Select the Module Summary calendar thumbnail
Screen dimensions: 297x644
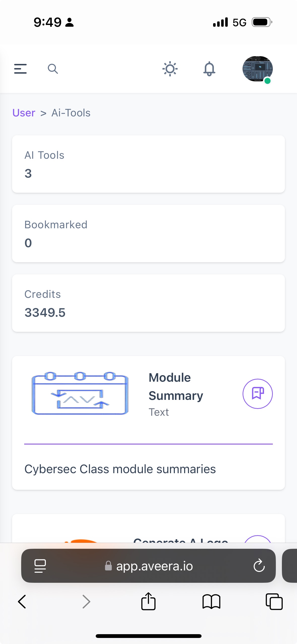click(80, 393)
